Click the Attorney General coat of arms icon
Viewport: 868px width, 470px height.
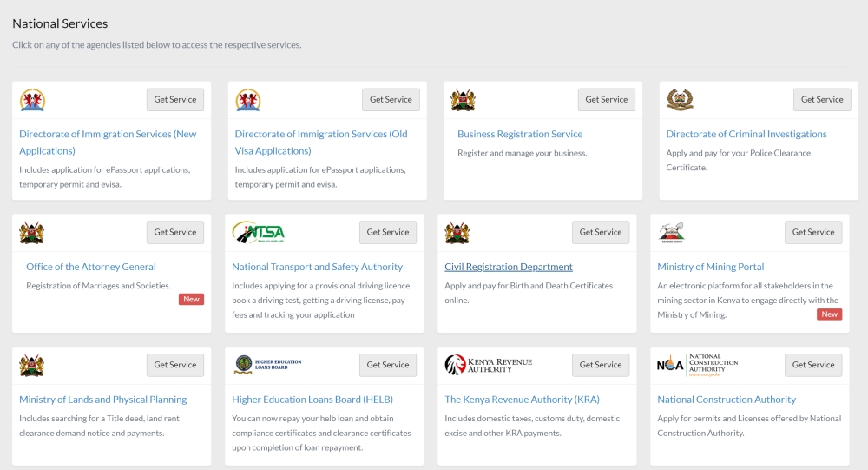(x=31, y=233)
